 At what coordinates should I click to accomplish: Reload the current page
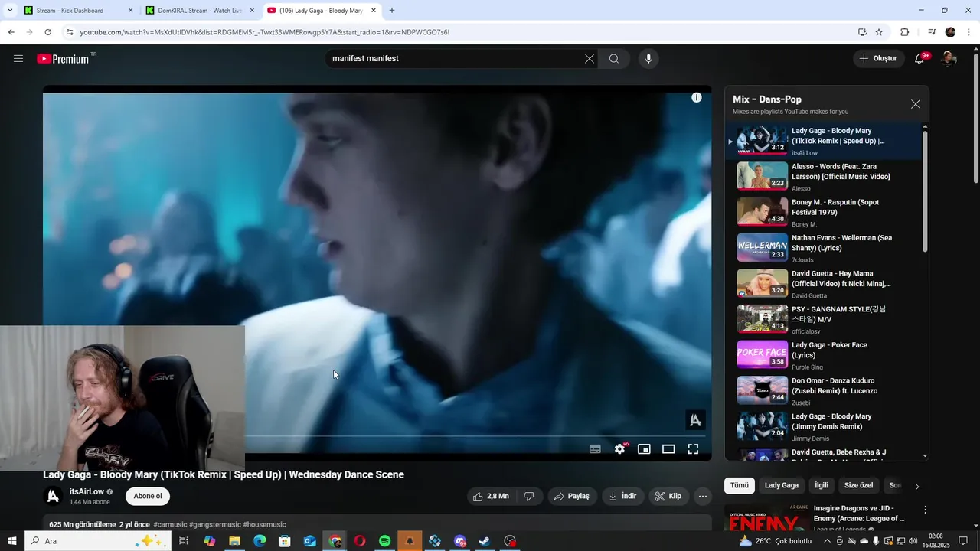coord(48,32)
